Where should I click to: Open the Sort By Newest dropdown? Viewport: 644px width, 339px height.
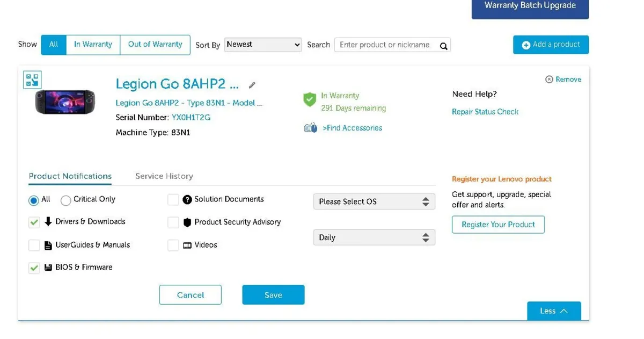click(x=263, y=45)
